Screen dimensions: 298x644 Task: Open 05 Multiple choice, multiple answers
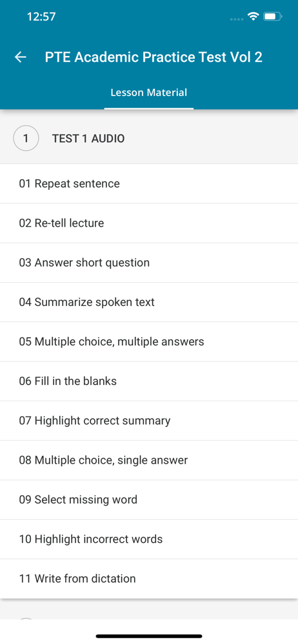pyautogui.click(x=149, y=342)
